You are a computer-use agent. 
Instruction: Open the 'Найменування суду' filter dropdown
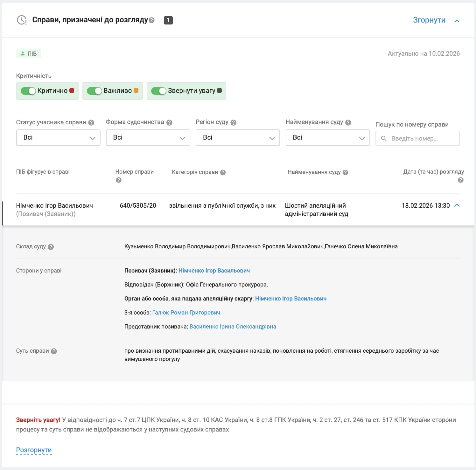[x=327, y=138]
